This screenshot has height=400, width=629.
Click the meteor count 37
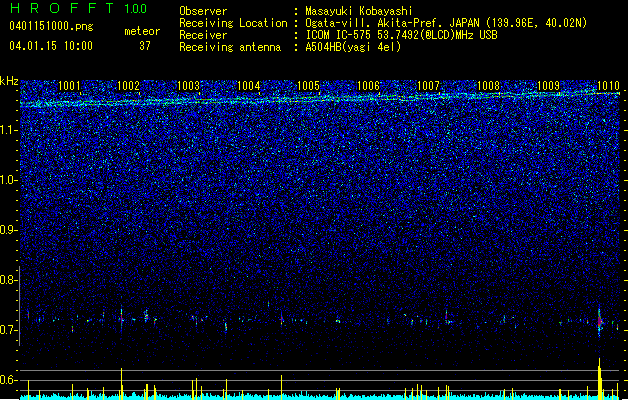[x=145, y=46]
